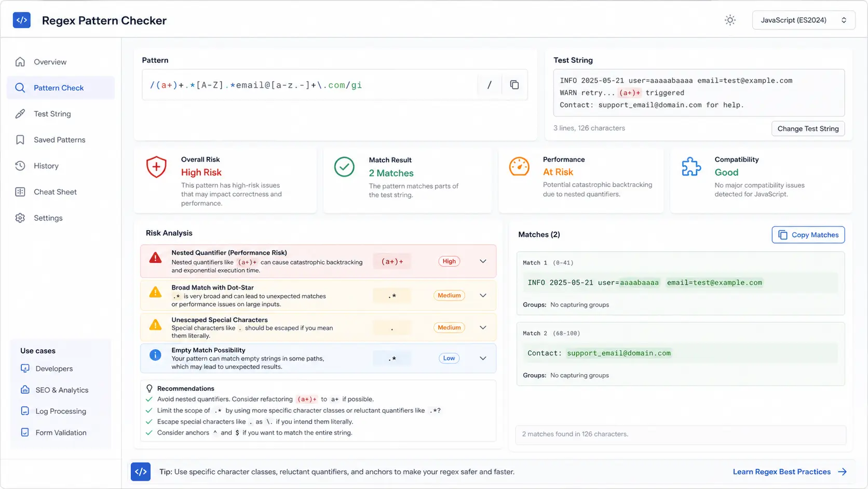Click the '2 Matches' result heading

[391, 173]
